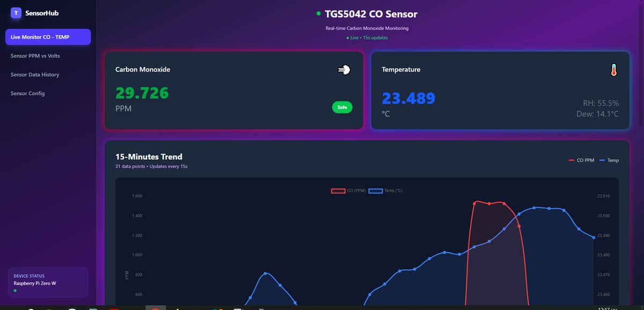Click the red CO PPM header legend marker
Viewport: 644px width, 310px height.
point(572,160)
